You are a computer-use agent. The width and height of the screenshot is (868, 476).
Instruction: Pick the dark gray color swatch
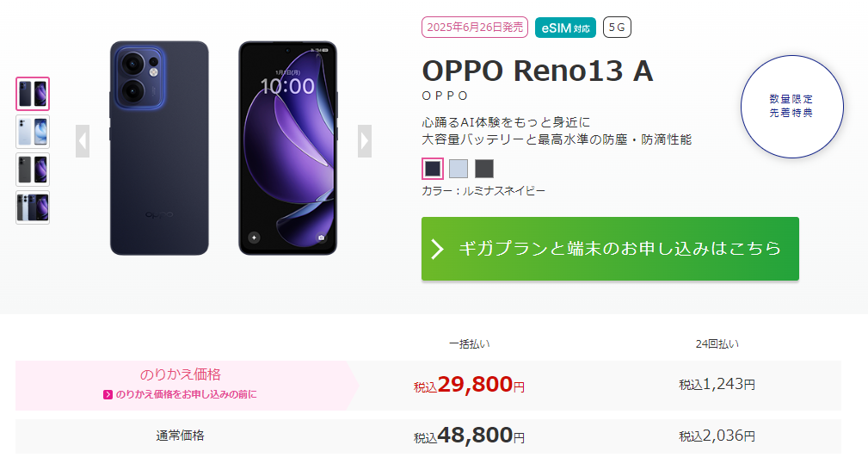484,169
